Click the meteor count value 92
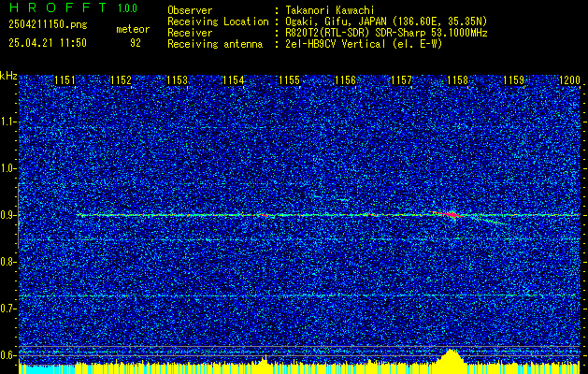This screenshot has height=374, width=588. pyautogui.click(x=136, y=43)
